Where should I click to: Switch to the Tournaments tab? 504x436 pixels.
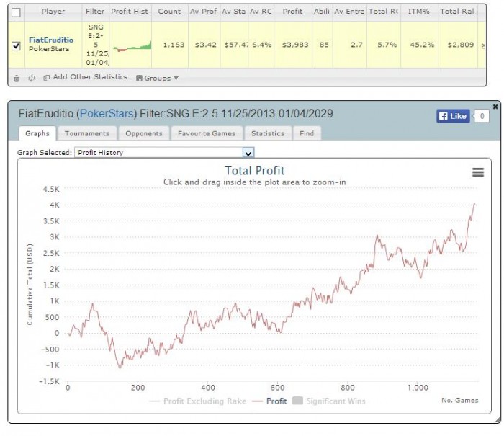(87, 133)
